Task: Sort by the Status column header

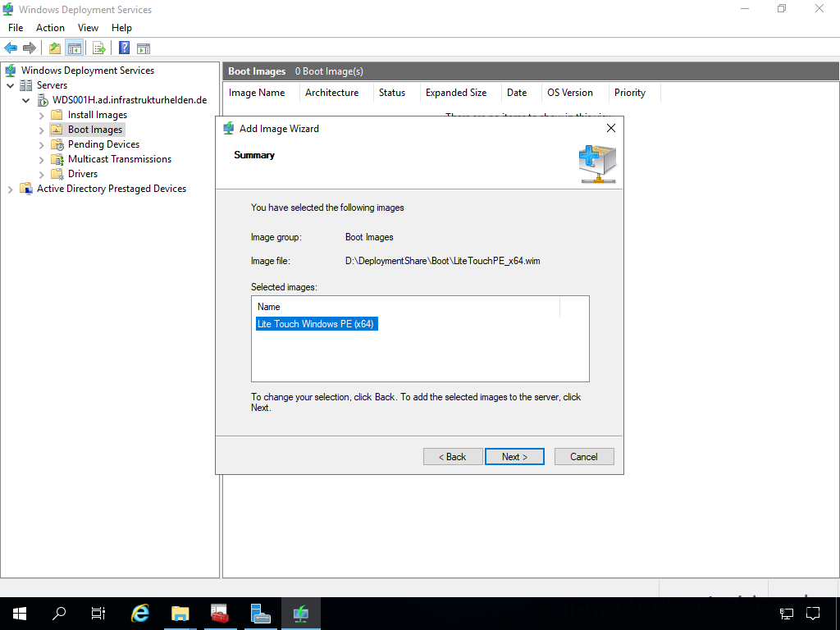Action: (x=397, y=93)
